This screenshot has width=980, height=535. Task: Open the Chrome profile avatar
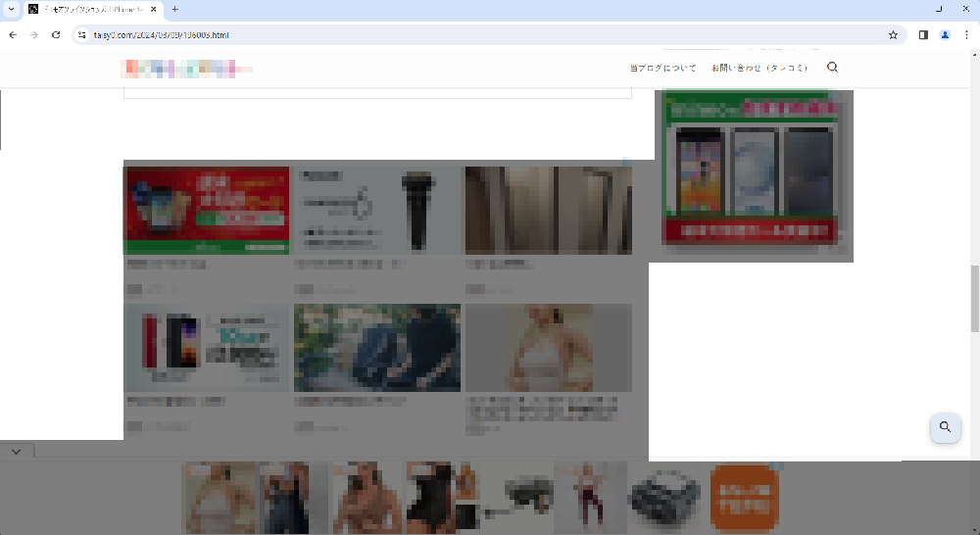coord(945,34)
